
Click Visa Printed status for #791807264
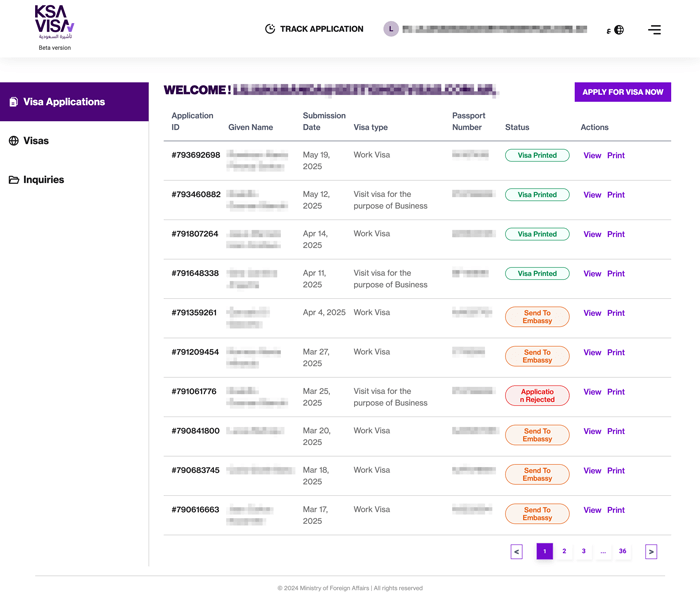pyautogui.click(x=537, y=234)
